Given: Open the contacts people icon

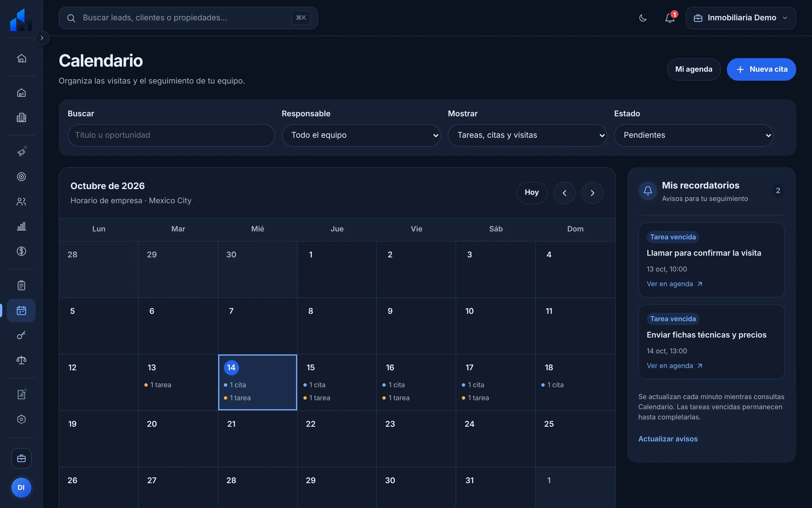Looking at the screenshot, I should 21,202.
